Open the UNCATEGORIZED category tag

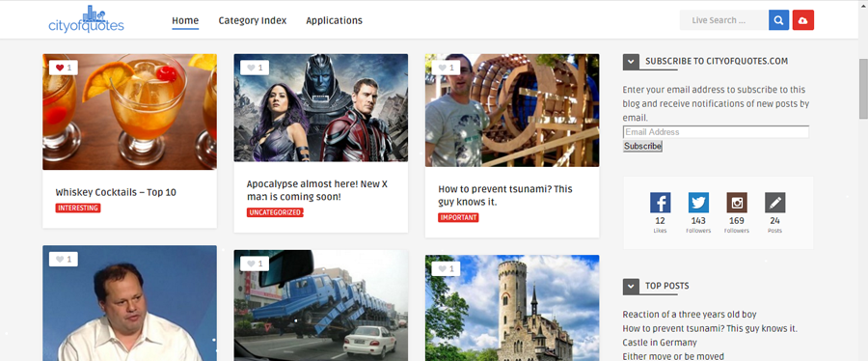pos(275,212)
